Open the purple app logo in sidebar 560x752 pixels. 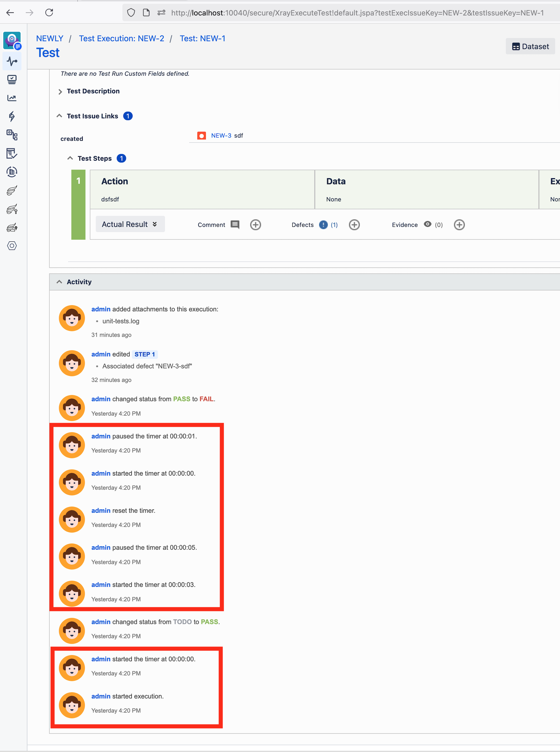click(12, 41)
